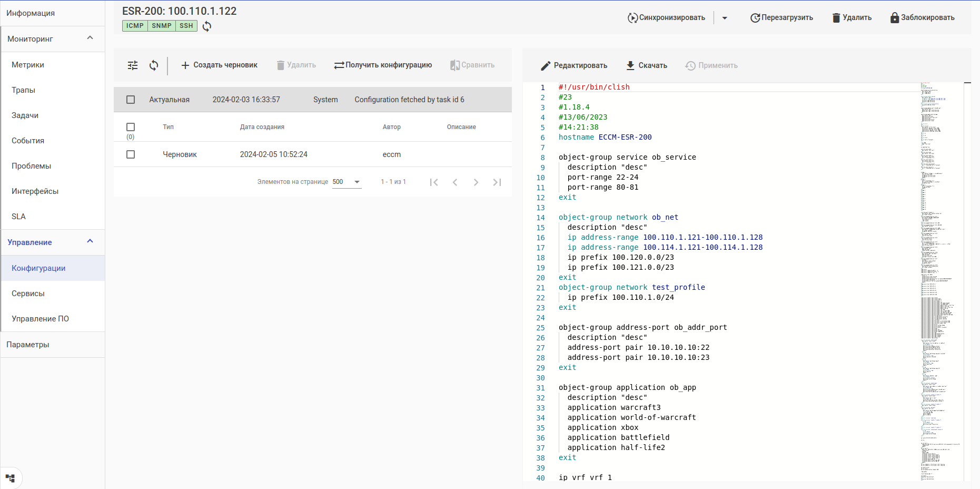Image resolution: width=980 pixels, height=489 pixels.
Task: Refresh the configurations list
Action: tap(154, 65)
